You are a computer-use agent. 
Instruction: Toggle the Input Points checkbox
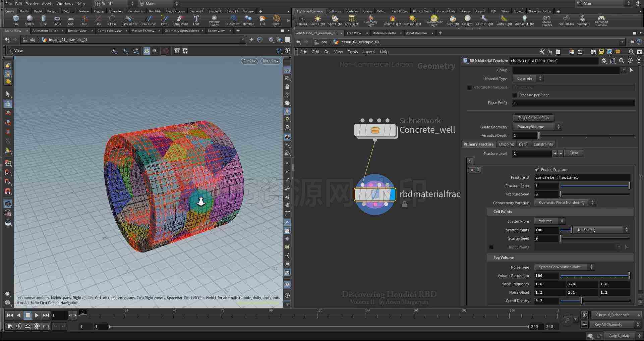coord(491,247)
